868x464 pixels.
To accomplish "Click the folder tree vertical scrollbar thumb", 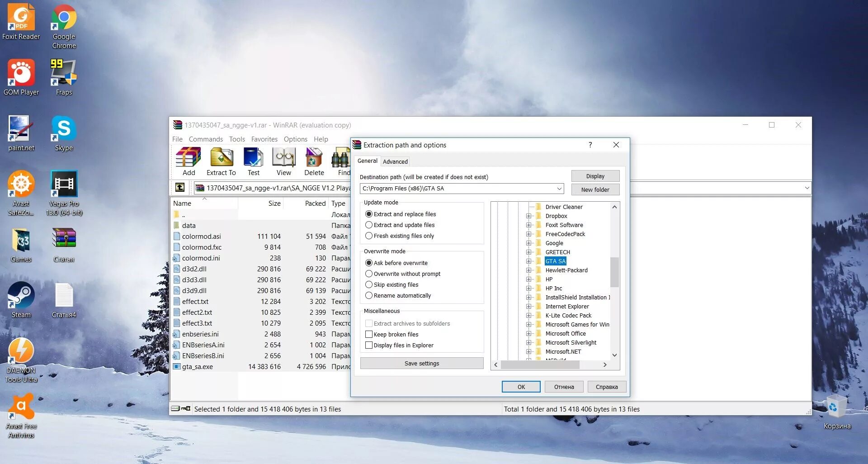I will [614, 272].
